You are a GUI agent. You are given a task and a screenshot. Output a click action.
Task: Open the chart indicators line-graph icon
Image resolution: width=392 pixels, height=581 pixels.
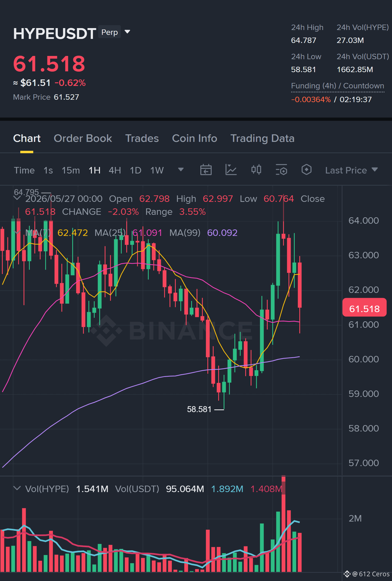(x=231, y=170)
